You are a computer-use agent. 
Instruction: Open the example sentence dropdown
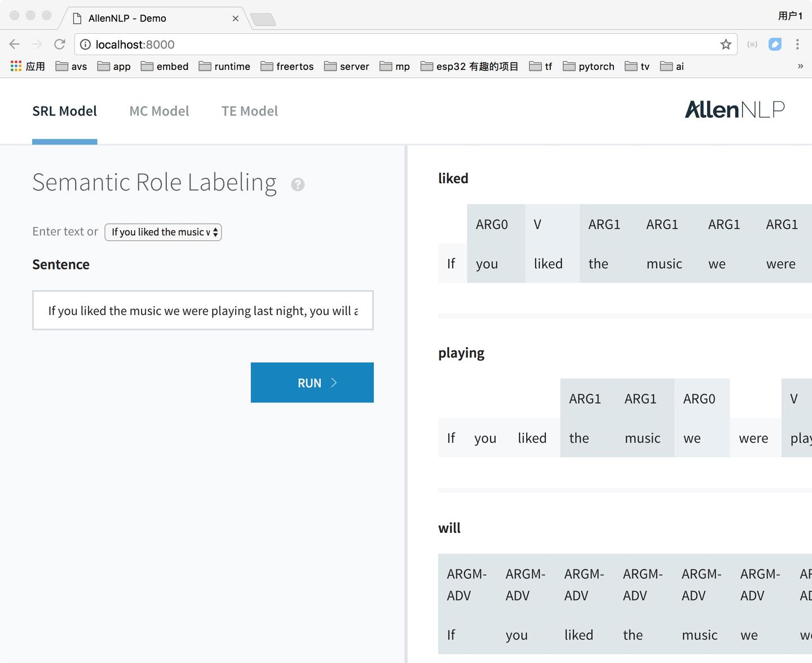coord(163,232)
